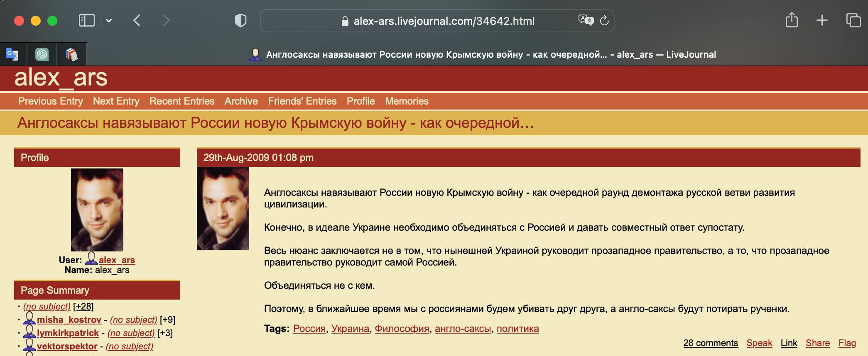Open the Friends' Entries page
The image size is (868, 356).
click(x=302, y=101)
